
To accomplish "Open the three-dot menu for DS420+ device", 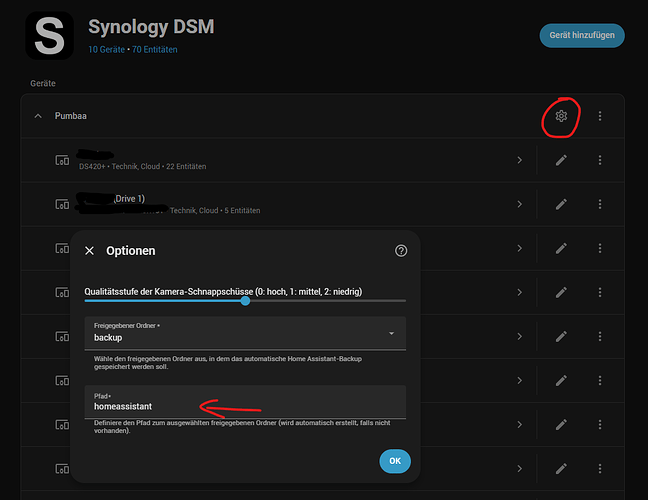I will 600,160.
